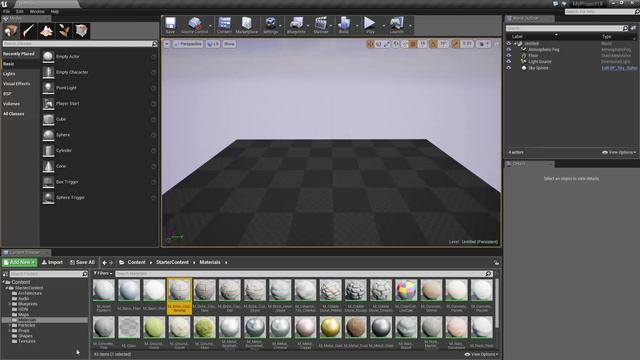Select the Visual Effects category tab
Screen dimensions: 640x360
pyautogui.click(x=17, y=84)
